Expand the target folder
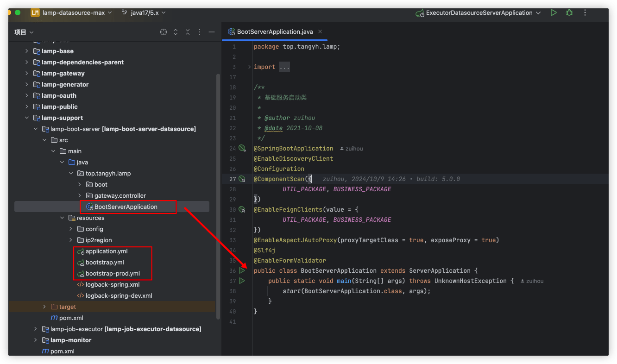This screenshot has width=617, height=364. coord(44,307)
